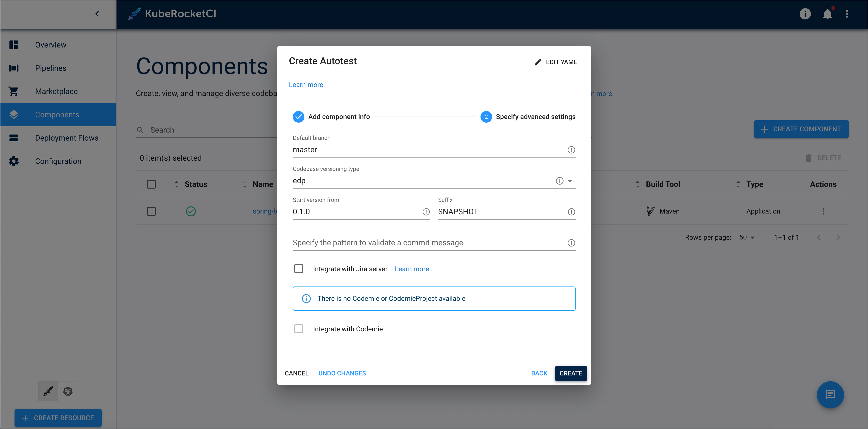Image resolution: width=868 pixels, height=429 pixels.
Task: Toggle the Integrate with Jira server checkbox
Action: click(298, 269)
